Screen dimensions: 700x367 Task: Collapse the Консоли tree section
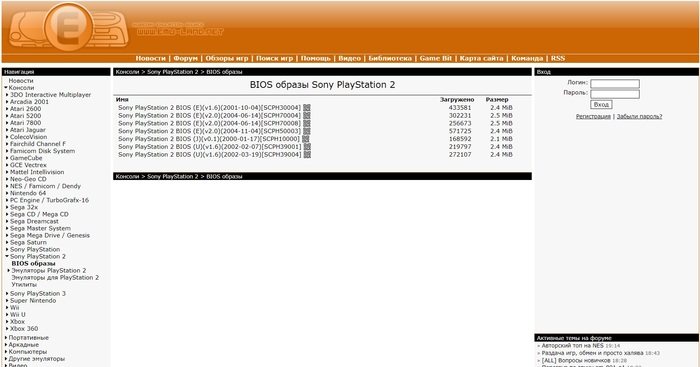[6, 88]
